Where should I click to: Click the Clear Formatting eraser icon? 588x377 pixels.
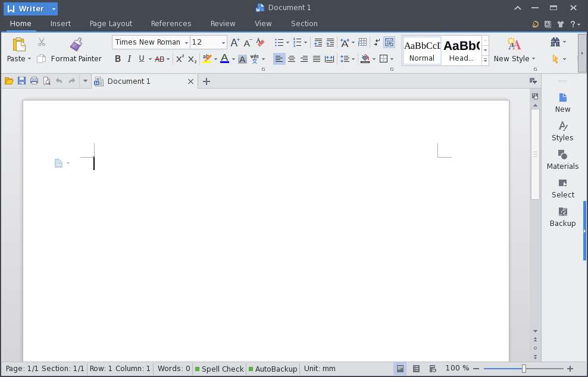coord(260,42)
